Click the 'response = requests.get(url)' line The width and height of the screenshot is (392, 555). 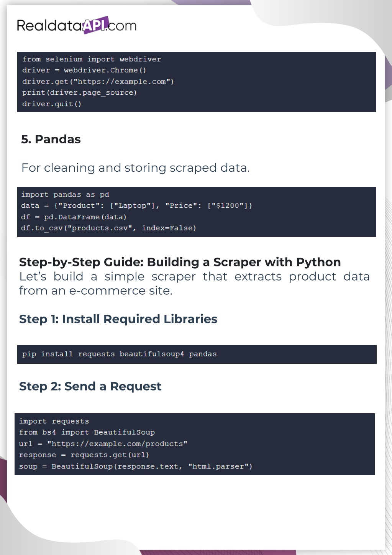(x=84, y=455)
